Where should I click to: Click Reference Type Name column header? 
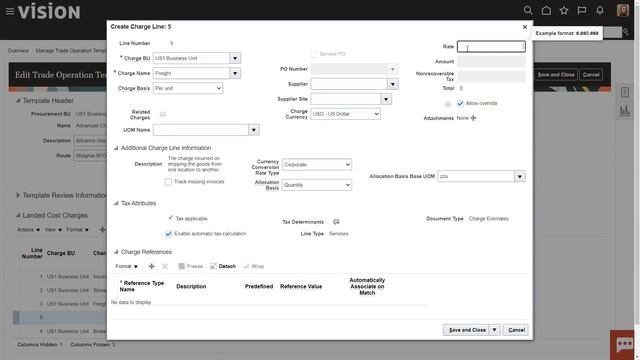click(x=142, y=286)
